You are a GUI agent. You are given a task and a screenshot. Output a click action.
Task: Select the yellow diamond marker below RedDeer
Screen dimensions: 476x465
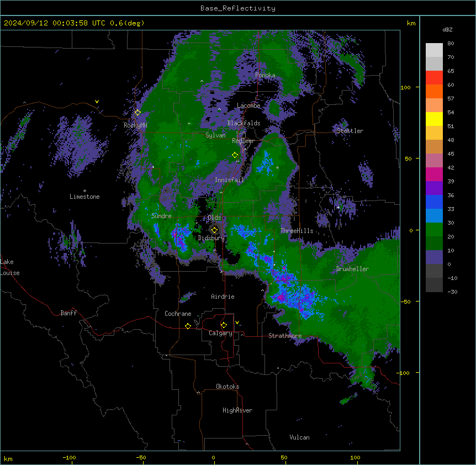[235, 155]
